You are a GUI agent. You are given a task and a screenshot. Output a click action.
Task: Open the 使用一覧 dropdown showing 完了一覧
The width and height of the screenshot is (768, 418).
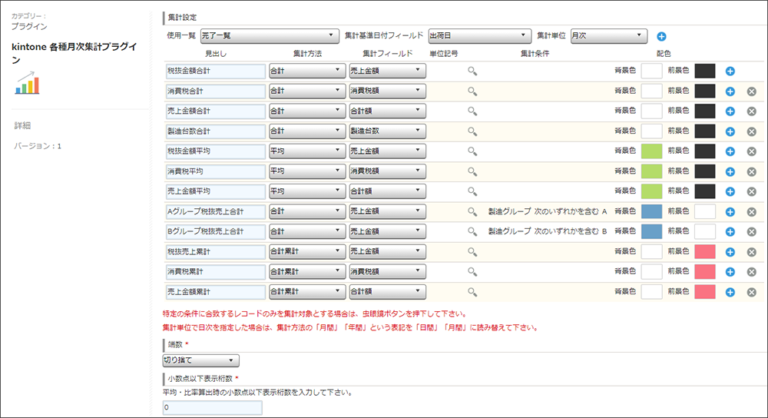pyautogui.click(x=268, y=36)
